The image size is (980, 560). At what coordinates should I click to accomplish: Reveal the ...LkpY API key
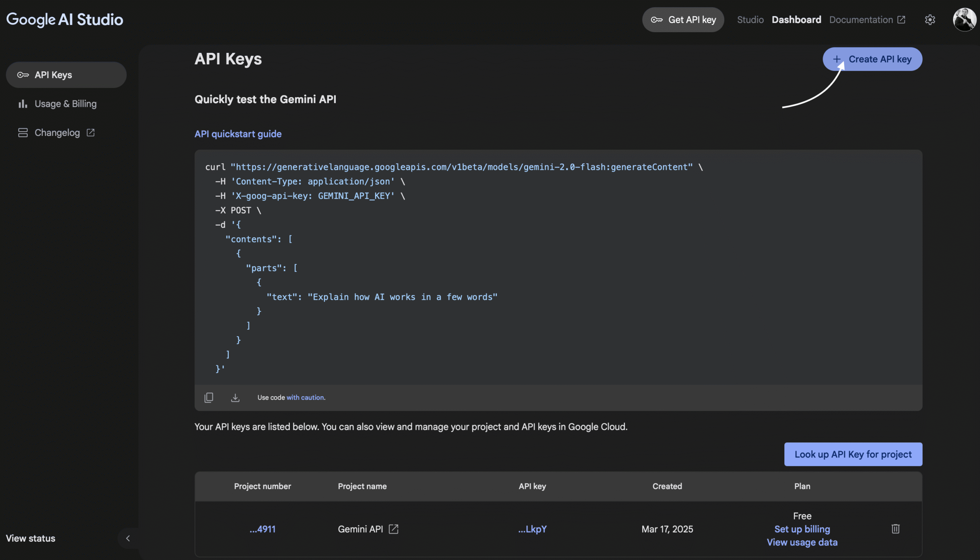pyautogui.click(x=532, y=529)
